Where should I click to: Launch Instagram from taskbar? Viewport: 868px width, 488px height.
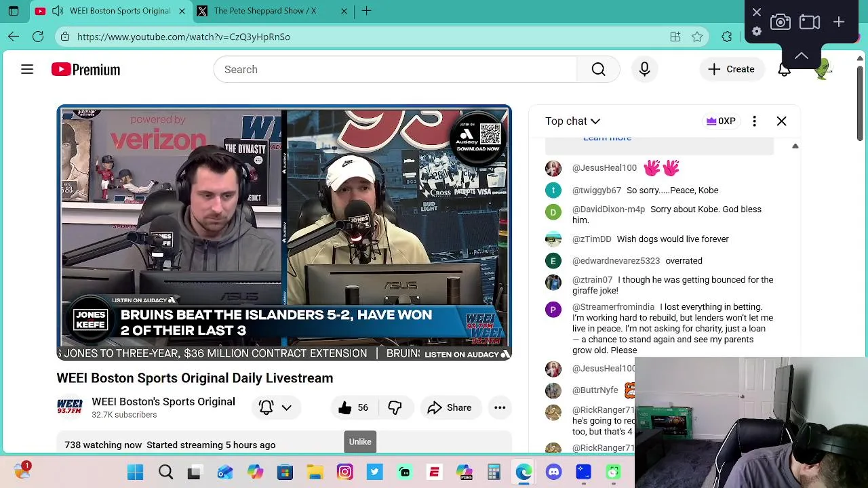click(x=344, y=472)
